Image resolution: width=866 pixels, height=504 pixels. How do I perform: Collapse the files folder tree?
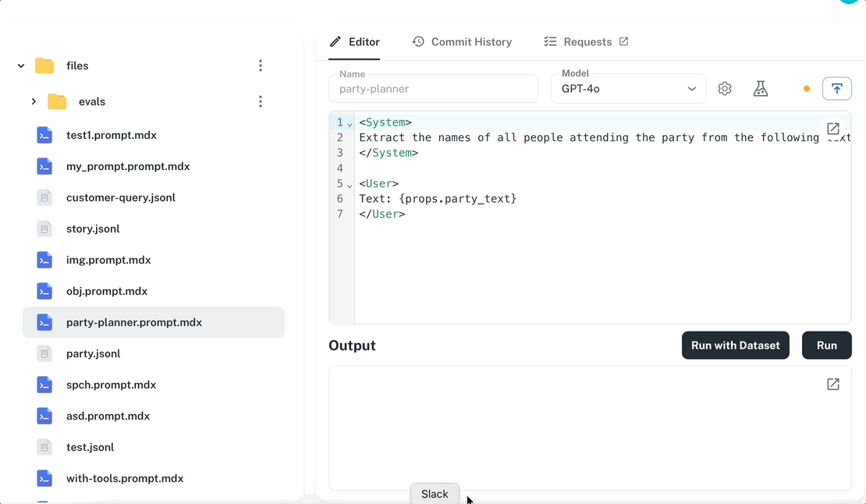pyautogui.click(x=20, y=66)
